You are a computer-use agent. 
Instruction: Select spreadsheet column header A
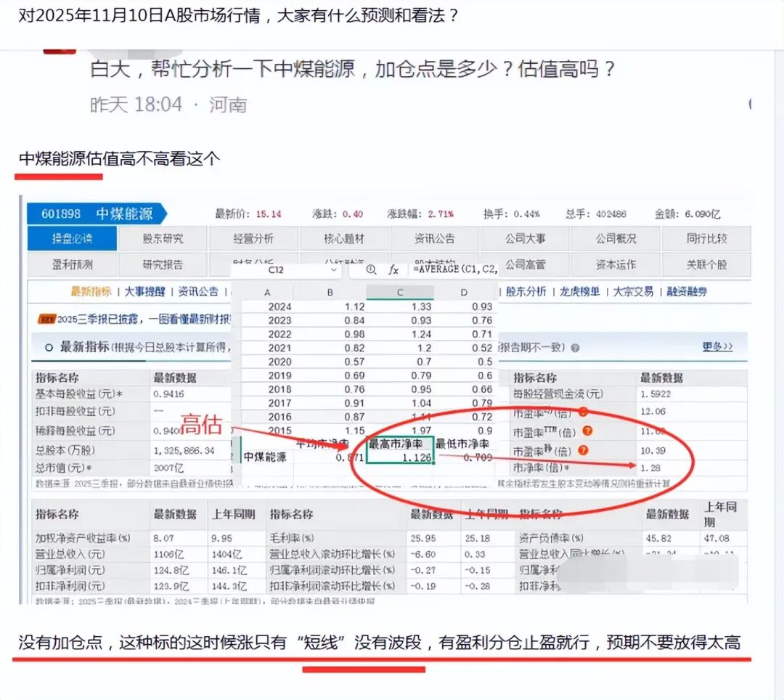click(267, 293)
